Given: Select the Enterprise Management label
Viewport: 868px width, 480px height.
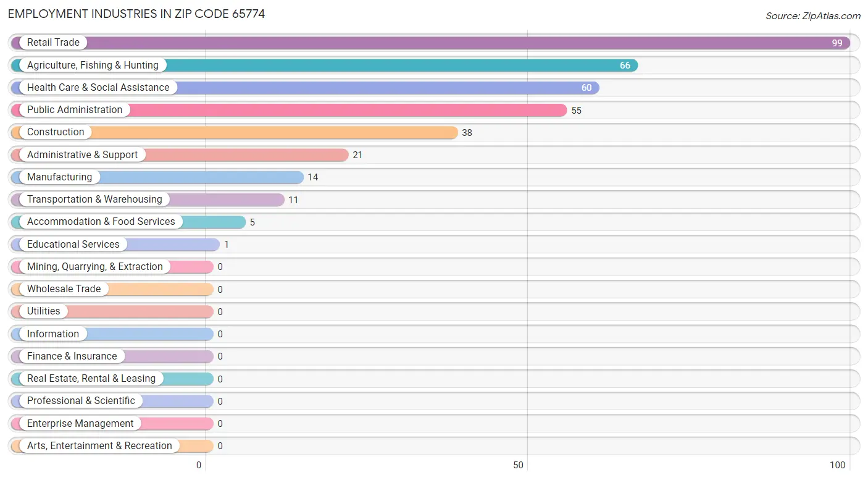Looking at the screenshot, I should point(80,423).
